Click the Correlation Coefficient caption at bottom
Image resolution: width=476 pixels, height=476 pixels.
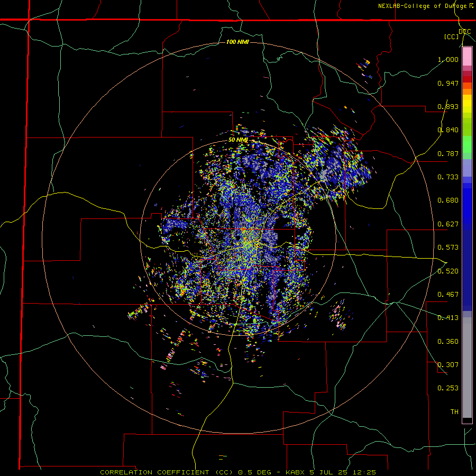pyautogui.click(x=238, y=472)
